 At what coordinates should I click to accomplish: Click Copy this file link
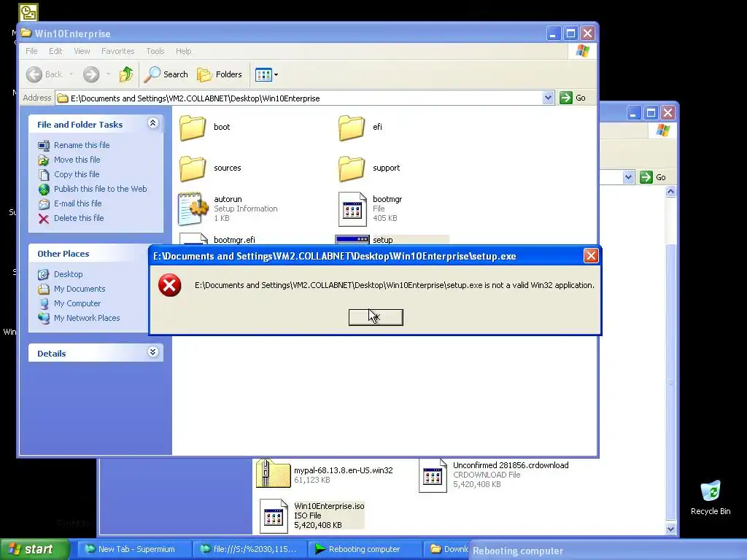pyautogui.click(x=76, y=174)
